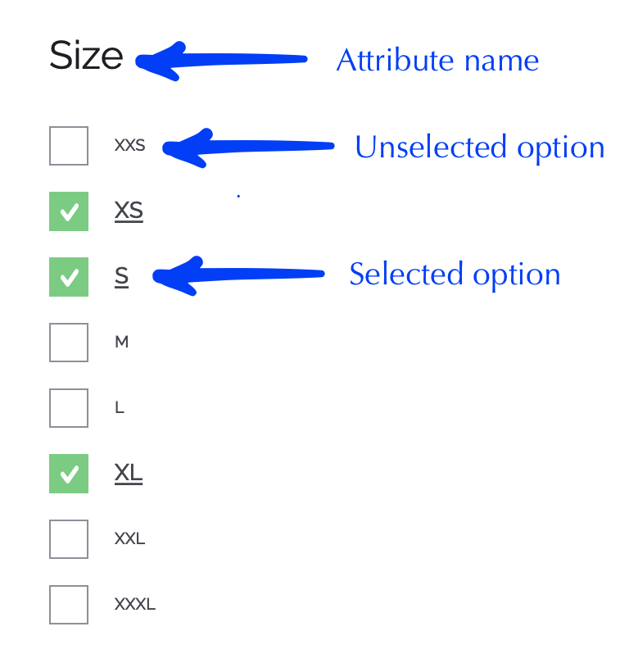Enable the XXXL size checkbox
Screen dimensions: 629x672
[69, 605]
